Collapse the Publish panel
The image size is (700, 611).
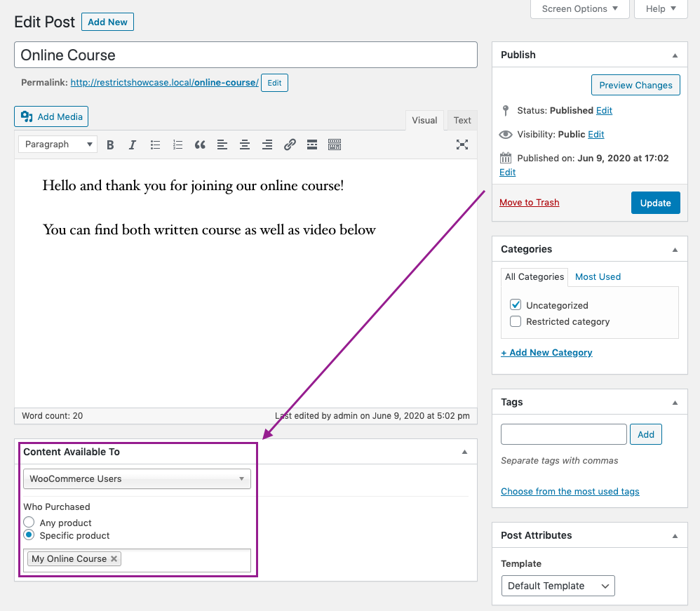(x=675, y=55)
